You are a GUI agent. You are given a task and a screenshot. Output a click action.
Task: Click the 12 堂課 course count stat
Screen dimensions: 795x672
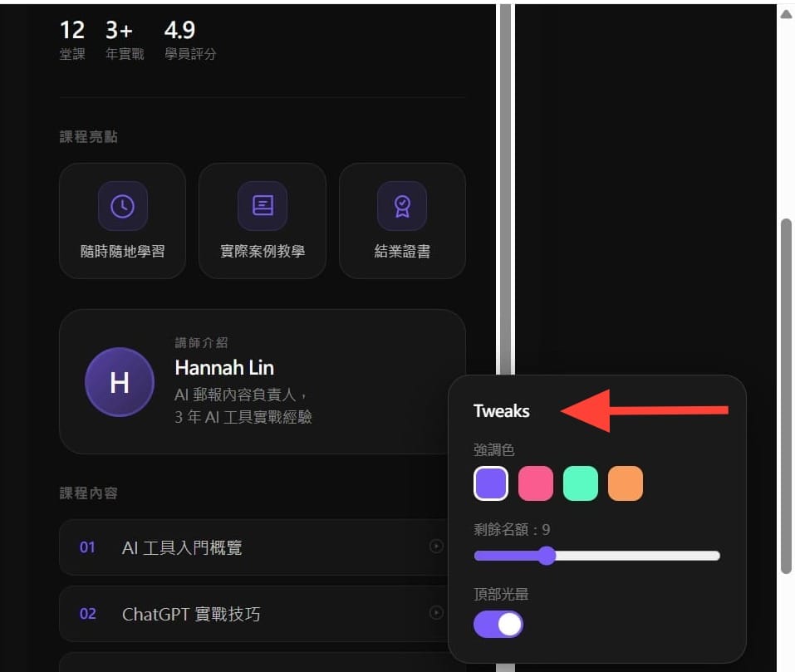pyautogui.click(x=72, y=37)
